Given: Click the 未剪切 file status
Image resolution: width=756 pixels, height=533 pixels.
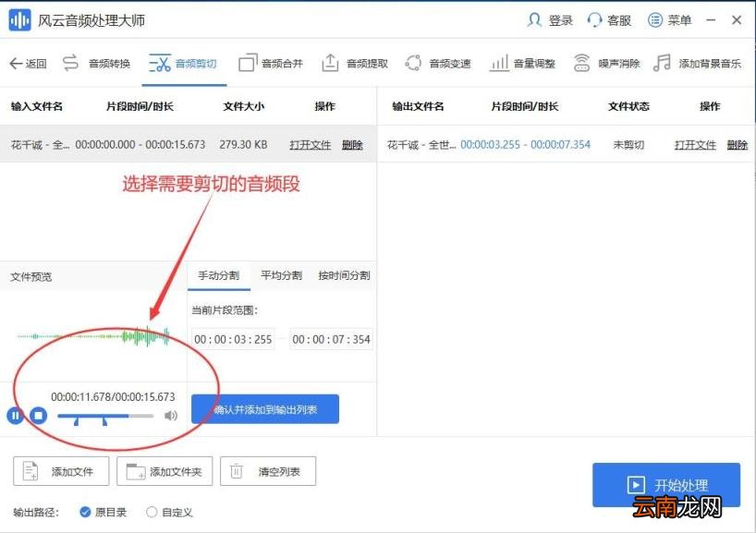Looking at the screenshot, I should [x=628, y=145].
